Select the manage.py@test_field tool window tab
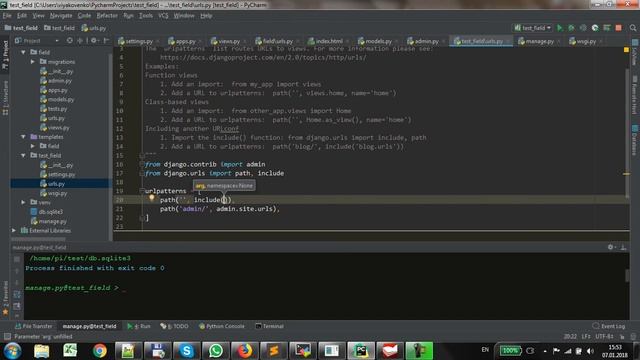This screenshot has width=640, height=360. point(89,326)
